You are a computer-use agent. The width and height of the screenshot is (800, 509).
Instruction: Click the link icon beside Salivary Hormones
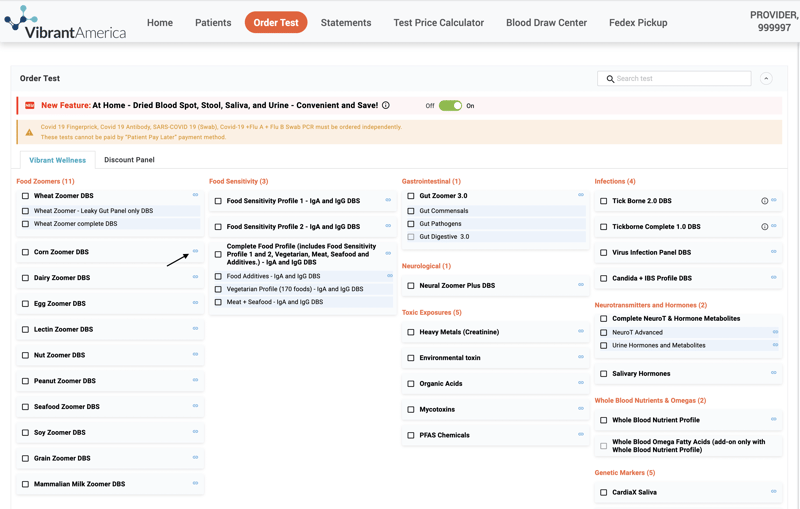[x=774, y=373]
